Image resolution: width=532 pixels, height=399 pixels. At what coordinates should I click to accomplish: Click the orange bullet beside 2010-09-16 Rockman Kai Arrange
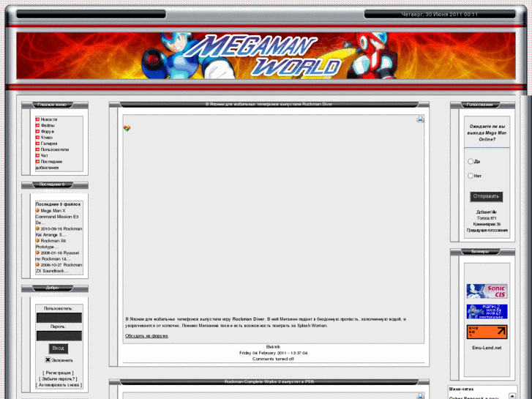(37, 228)
